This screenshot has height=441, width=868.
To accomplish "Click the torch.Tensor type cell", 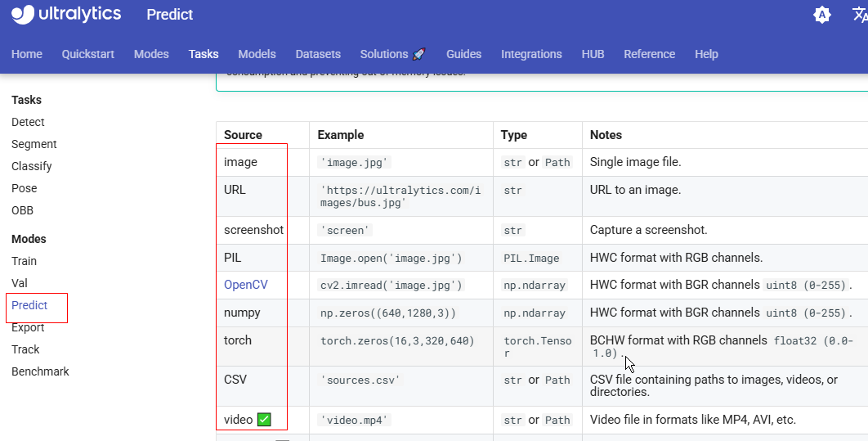I will 537,347.
